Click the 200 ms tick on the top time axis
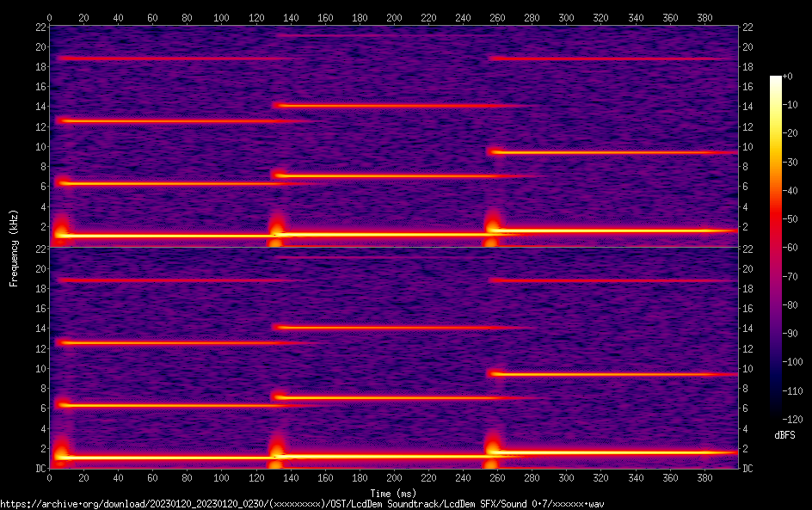This screenshot has width=812, height=510. click(393, 17)
